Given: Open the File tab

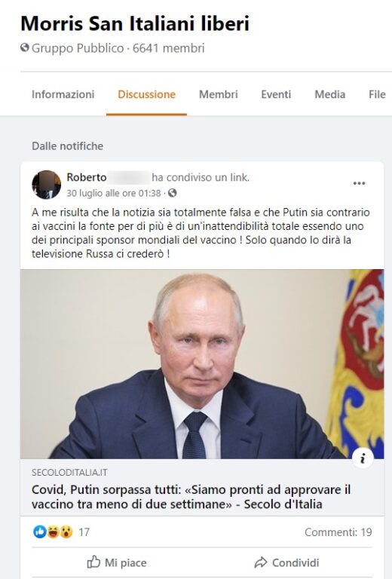Looking at the screenshot, I should pyautogui.click(x=377, y=94).
